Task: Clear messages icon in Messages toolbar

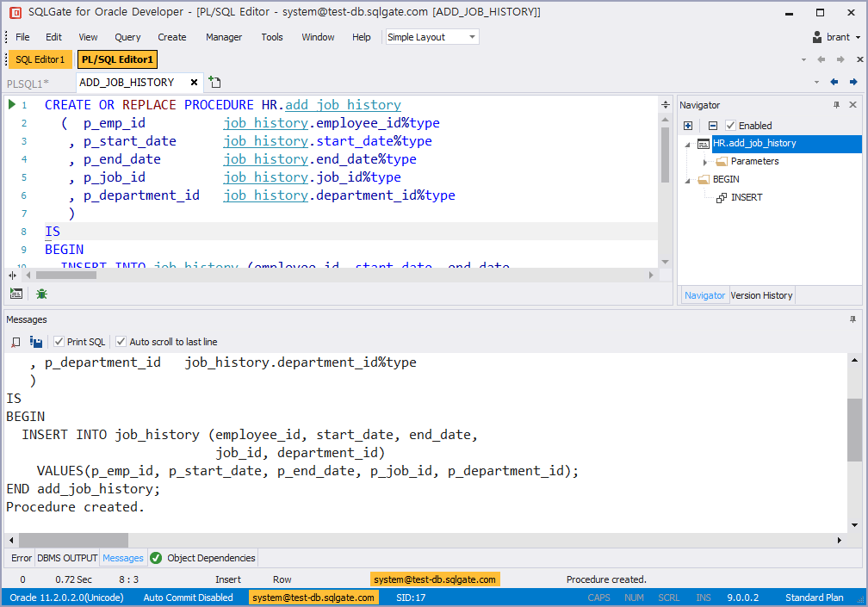Action: pos(16,342)
